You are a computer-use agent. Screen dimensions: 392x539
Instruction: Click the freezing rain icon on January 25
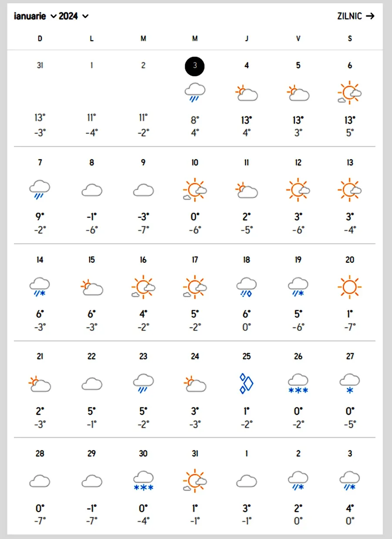(247, 384)
